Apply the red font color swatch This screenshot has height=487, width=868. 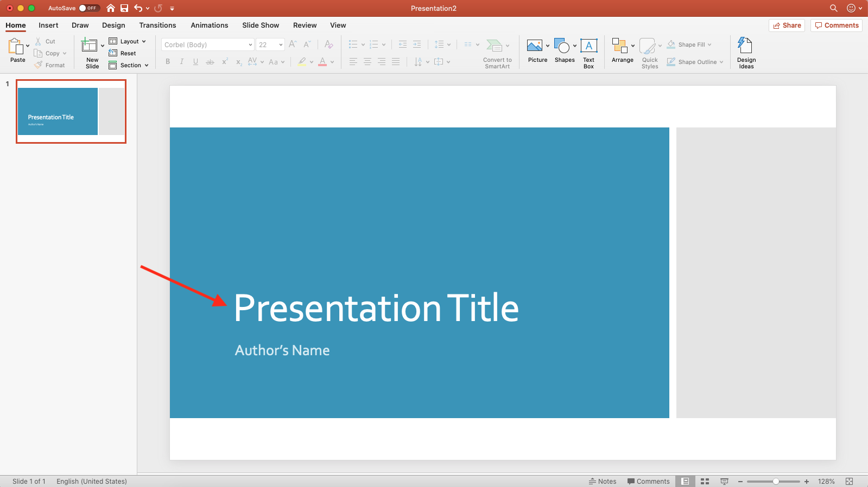pyautogui.click(x=322, y=62)
